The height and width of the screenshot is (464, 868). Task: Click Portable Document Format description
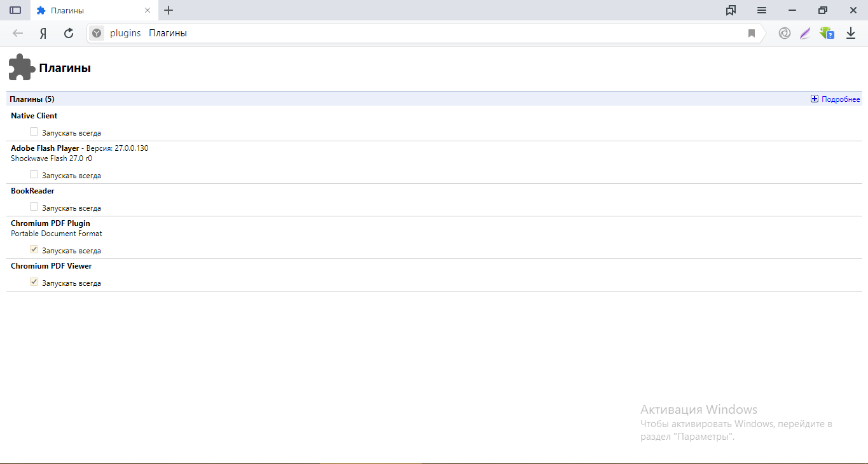56,234
